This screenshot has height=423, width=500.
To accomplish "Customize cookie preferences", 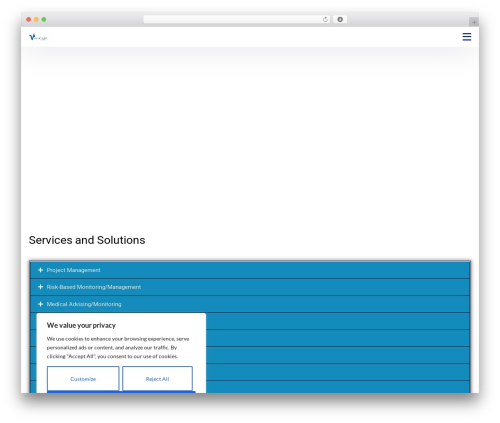I will tap(83, 379).
